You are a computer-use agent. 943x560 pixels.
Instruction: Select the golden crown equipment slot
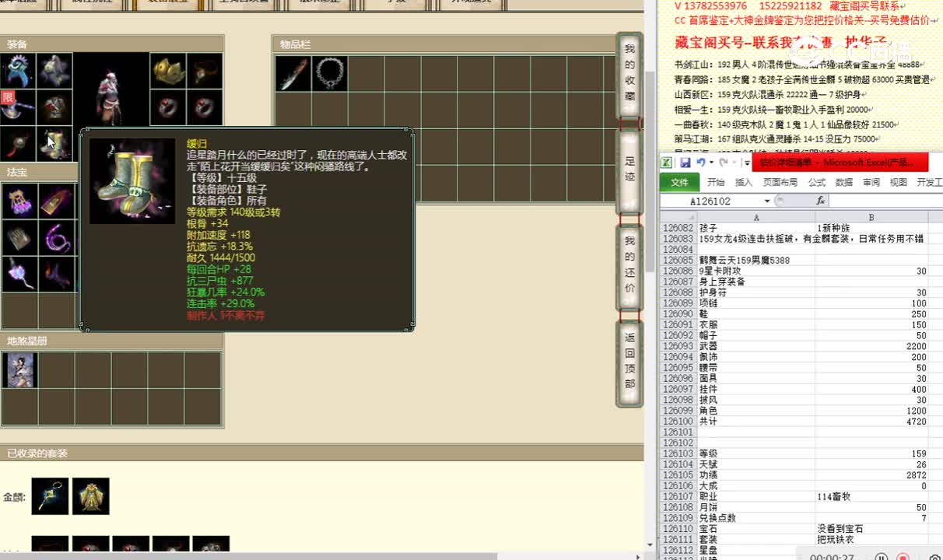[168, 71]
